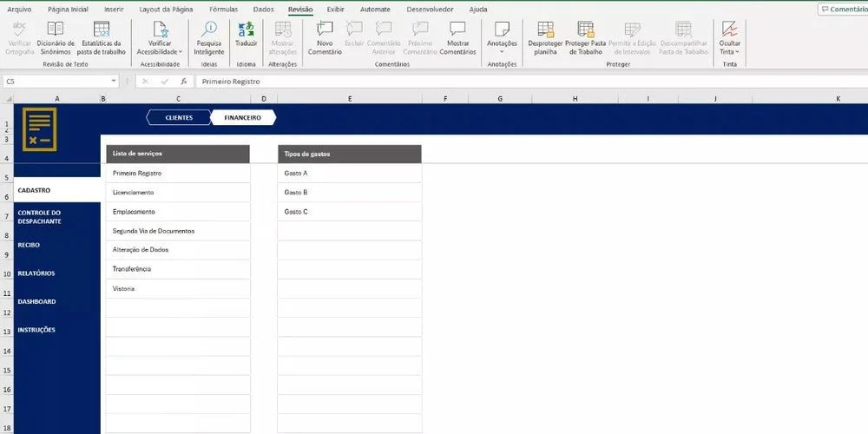This screenshot has width=868, height=434.
Task: Click Mostrar Comentários
Action: pyautogui.click(x=457, y=38)
